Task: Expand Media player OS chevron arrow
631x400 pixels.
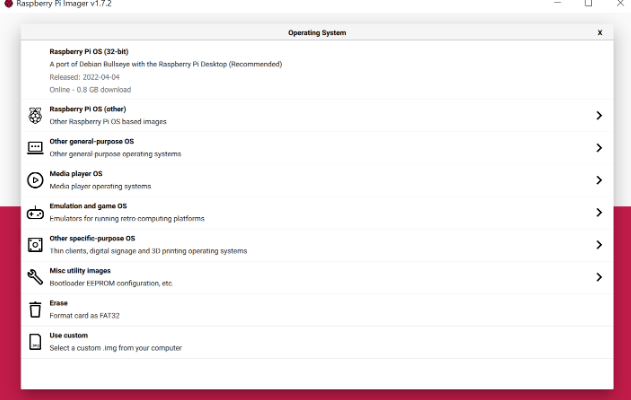Action: [599, 180]
